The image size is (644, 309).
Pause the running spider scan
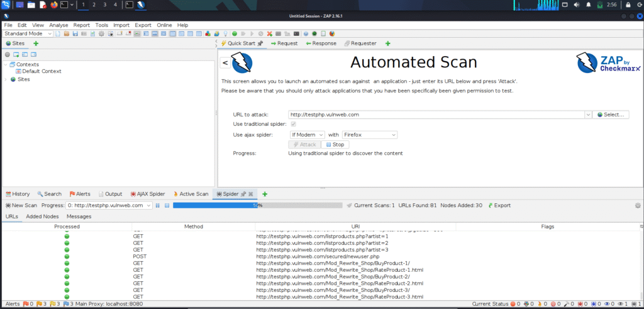[158, 205]
